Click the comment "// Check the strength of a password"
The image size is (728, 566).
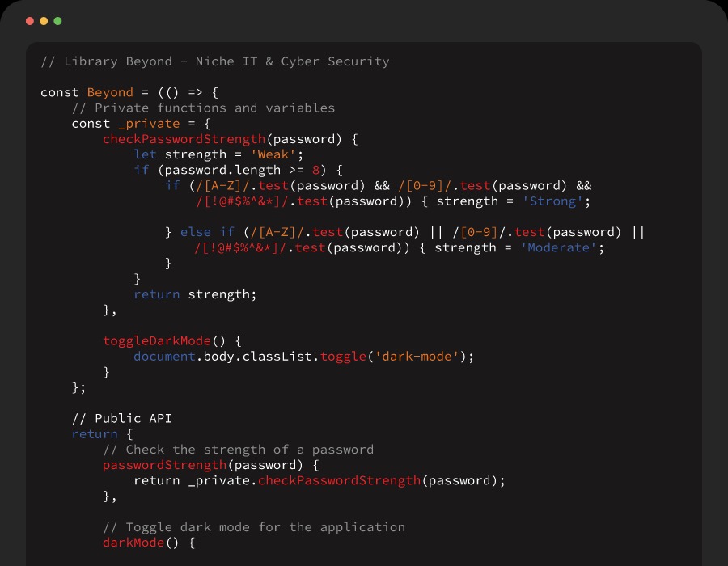[238, 449]
